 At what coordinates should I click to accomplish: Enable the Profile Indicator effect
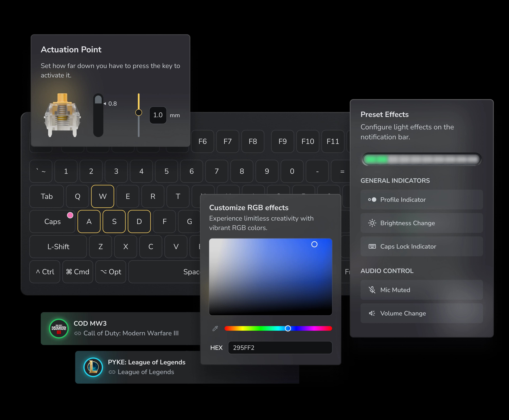(421, 200)
